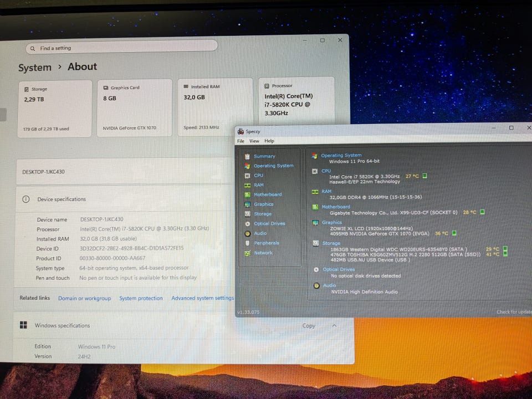Click the ZOWIE XL LCD monitor line
This screenshot has height=399, width=532.
pyautogui.click(x=371, y=229)
